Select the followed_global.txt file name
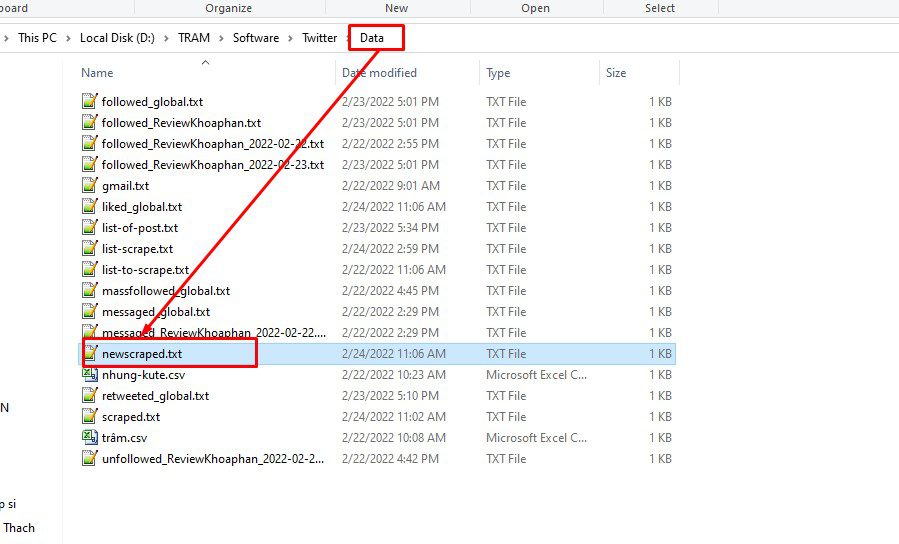This screenshot has width=899, height=544. click(152, 101)
